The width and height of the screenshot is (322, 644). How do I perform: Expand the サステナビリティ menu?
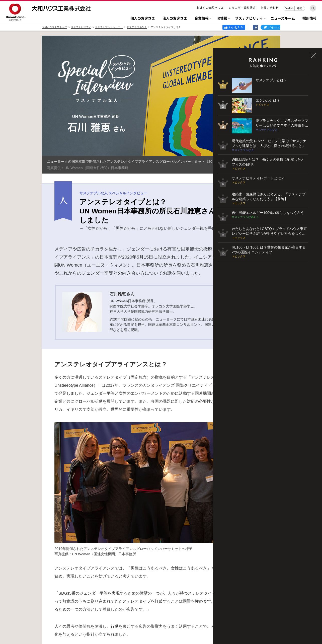(250, 18)
